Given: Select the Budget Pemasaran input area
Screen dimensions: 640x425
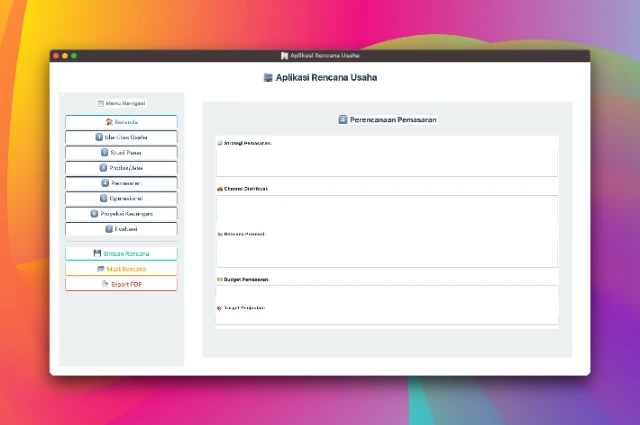Looking at the screenshot, I should pyautogui.click(x=387, y=295).
